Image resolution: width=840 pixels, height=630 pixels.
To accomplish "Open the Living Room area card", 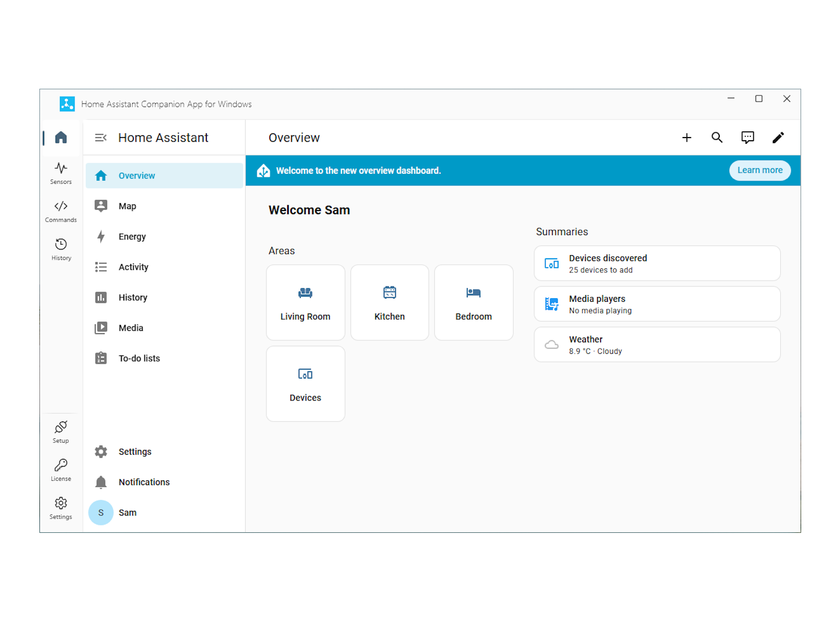I will (x=306, y=303).
